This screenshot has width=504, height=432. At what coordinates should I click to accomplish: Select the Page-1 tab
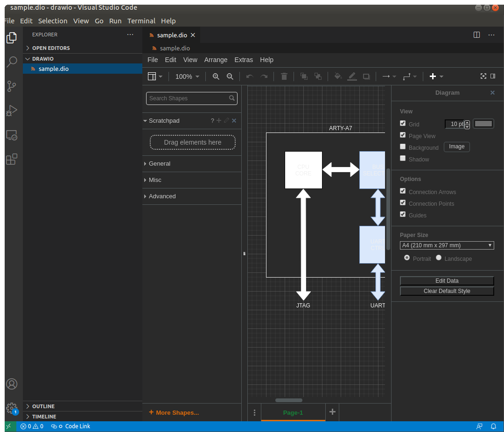point(293,412)
